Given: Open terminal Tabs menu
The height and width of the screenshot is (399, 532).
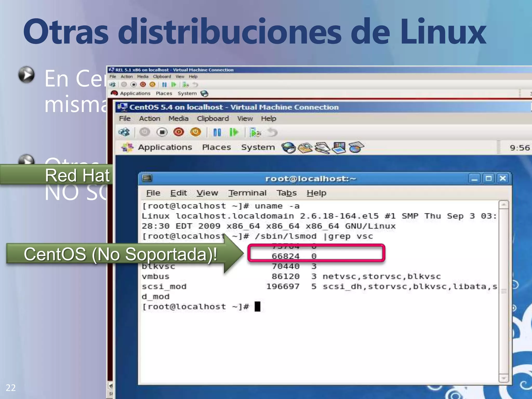Looking at the screenshot, I should (x=287, y=193).
